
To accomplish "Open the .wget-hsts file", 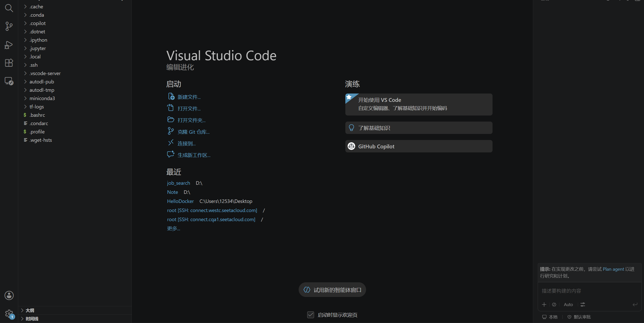I will 75,140.
